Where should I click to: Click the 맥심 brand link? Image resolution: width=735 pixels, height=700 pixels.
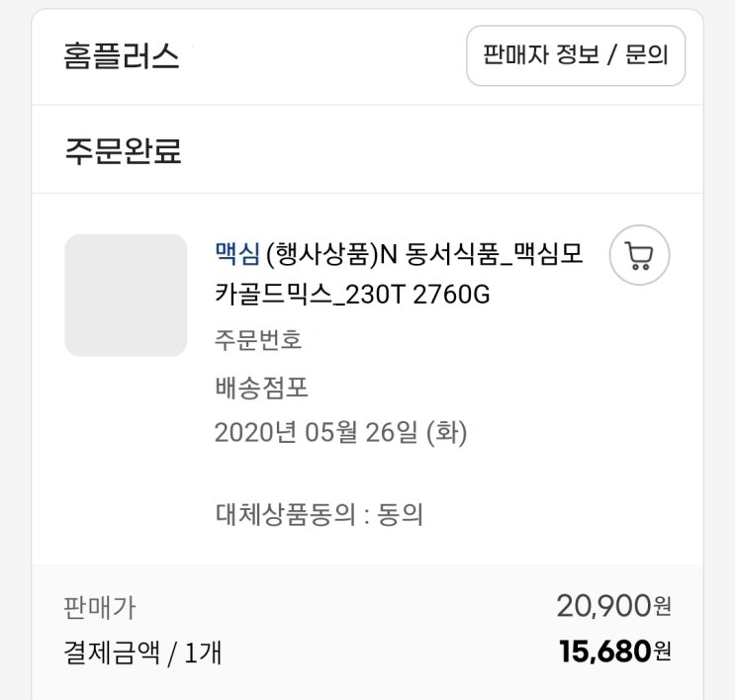click(237, 256)
